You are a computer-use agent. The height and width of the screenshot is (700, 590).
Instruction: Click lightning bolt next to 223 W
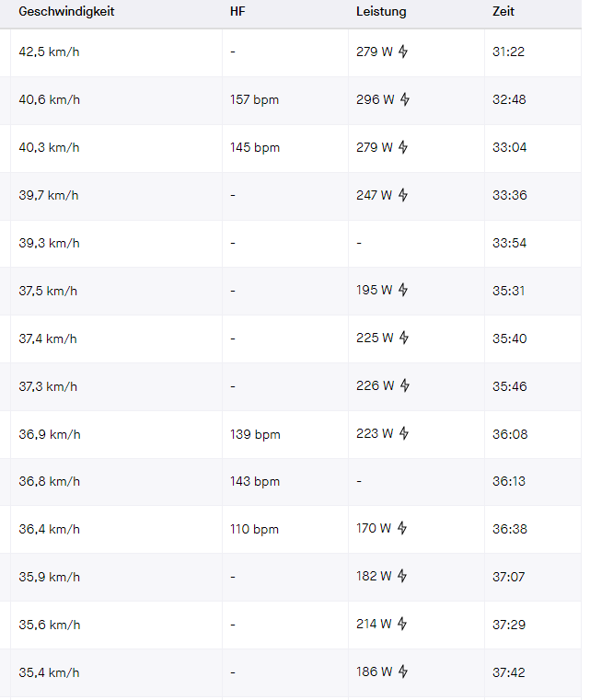[x=404, y=432]
